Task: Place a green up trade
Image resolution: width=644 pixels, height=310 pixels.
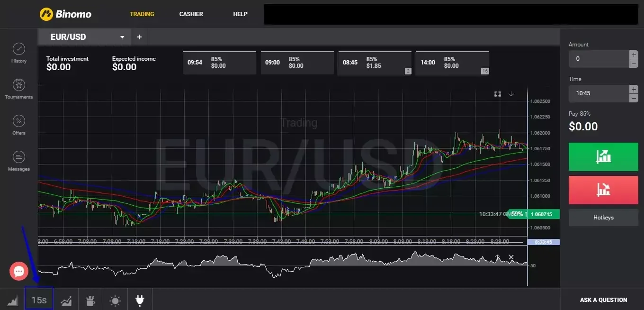Action: (603, 156)
